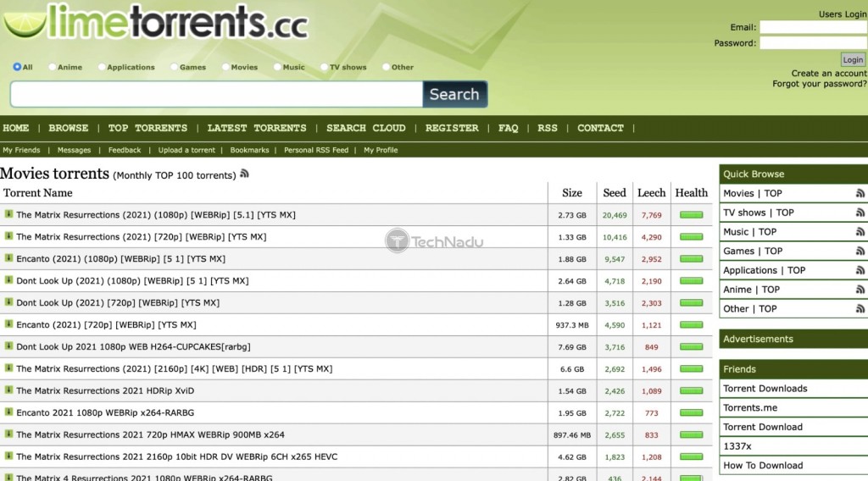Click download icon for Dont Look Up CUPCAKES[rarbg]
This screenshot has height=481, width=868.
point(8,346)
